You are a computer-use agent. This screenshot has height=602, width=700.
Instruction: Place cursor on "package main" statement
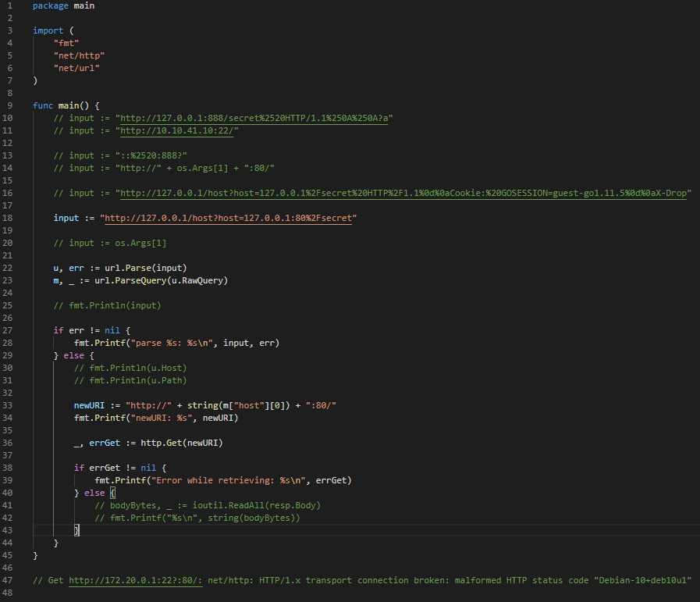coord(64,5)
